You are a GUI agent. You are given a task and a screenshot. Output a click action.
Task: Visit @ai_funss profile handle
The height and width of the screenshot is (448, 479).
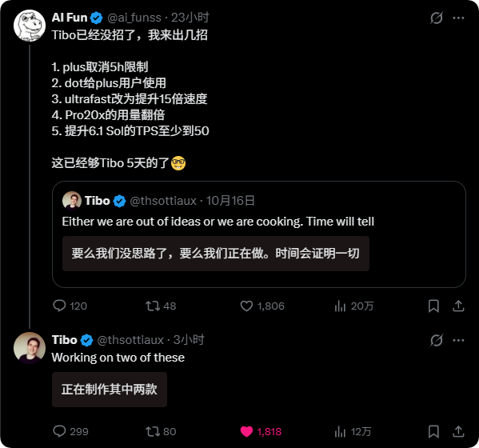pyautogui.click(x=134, y=18)
